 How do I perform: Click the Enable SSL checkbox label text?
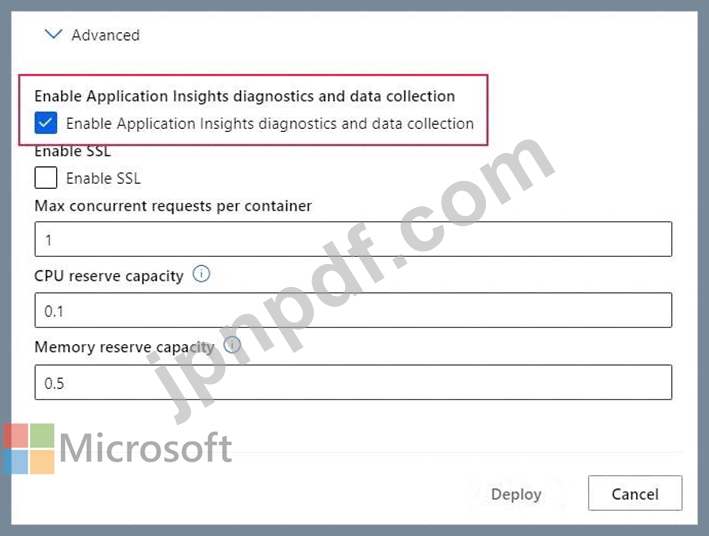coord(104,178)
